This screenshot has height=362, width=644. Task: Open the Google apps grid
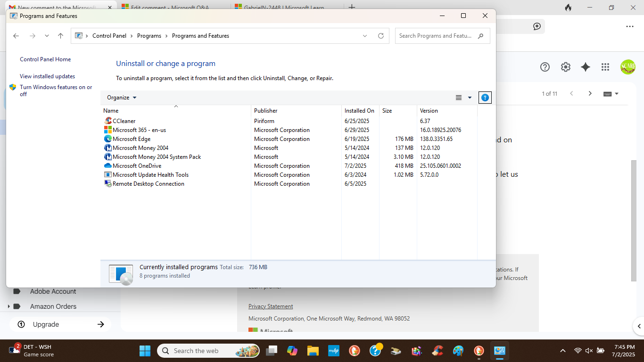[605, 67]
